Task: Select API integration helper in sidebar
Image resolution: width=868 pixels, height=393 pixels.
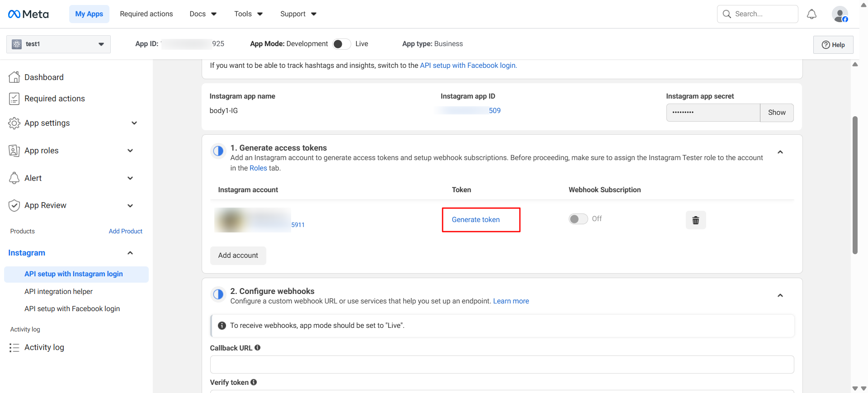Action: 58,292
